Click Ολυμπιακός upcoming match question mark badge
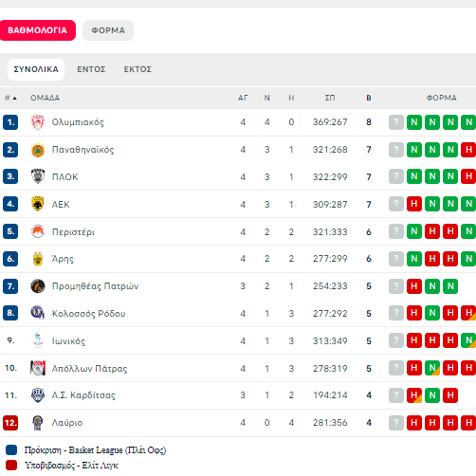Screen dimensions: 476x476 tap(396, 122)
